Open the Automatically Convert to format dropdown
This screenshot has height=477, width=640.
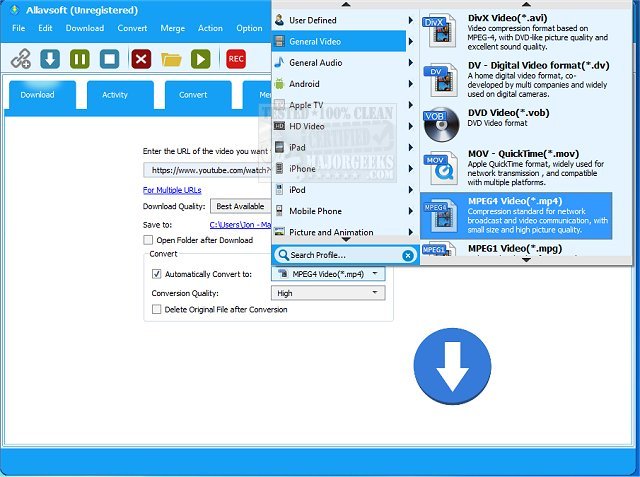click(328, 274)
